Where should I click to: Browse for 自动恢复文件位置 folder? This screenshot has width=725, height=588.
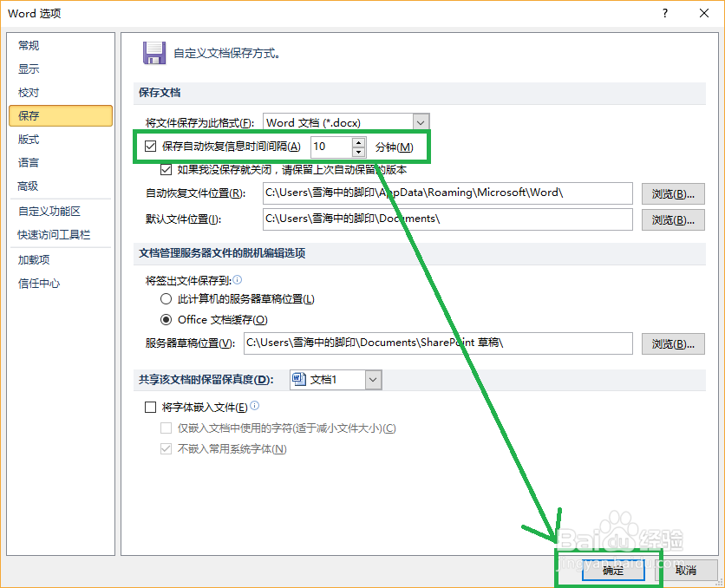673,193
